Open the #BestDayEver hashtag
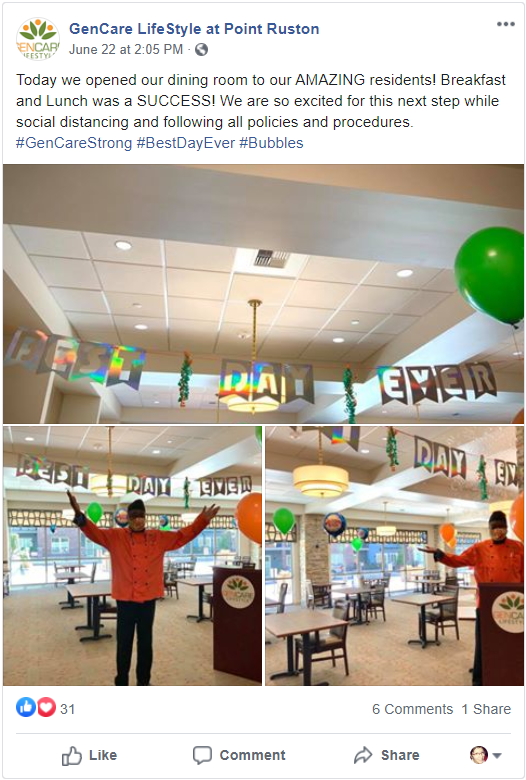 click(x=186, y=143)
